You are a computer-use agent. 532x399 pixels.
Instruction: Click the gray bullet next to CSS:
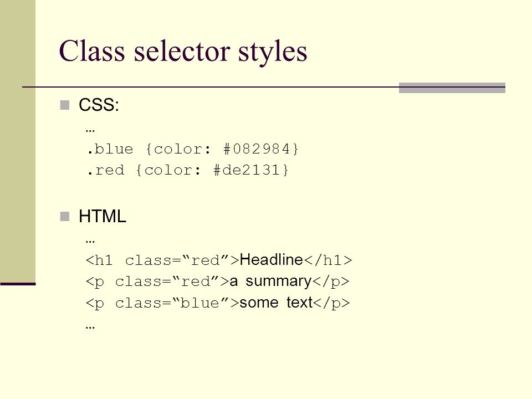point(65,105)
